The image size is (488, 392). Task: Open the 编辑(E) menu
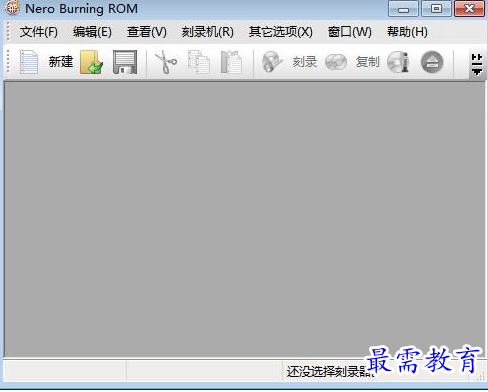(92, 32)
